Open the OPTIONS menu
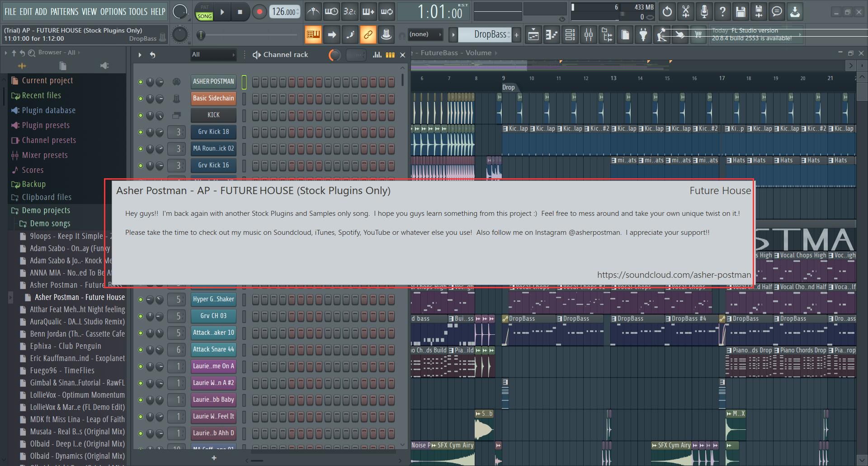 point(113,12)
